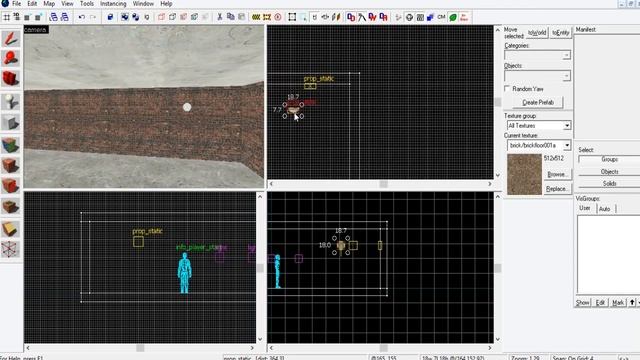Open the File menu
This screenshot has width=640, height=360.
point(16,4)
